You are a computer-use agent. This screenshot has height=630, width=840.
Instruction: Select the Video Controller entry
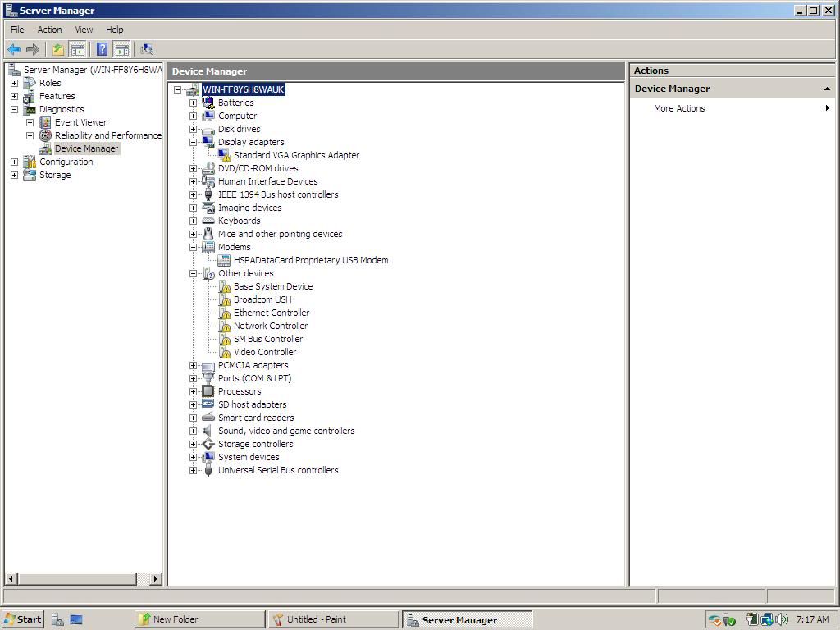coord(265,352)
